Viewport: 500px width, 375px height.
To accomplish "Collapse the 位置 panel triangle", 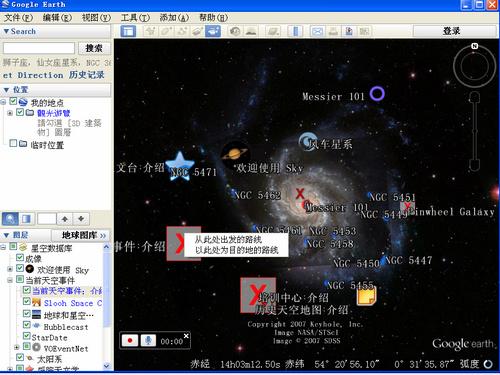I will (6, 90).
